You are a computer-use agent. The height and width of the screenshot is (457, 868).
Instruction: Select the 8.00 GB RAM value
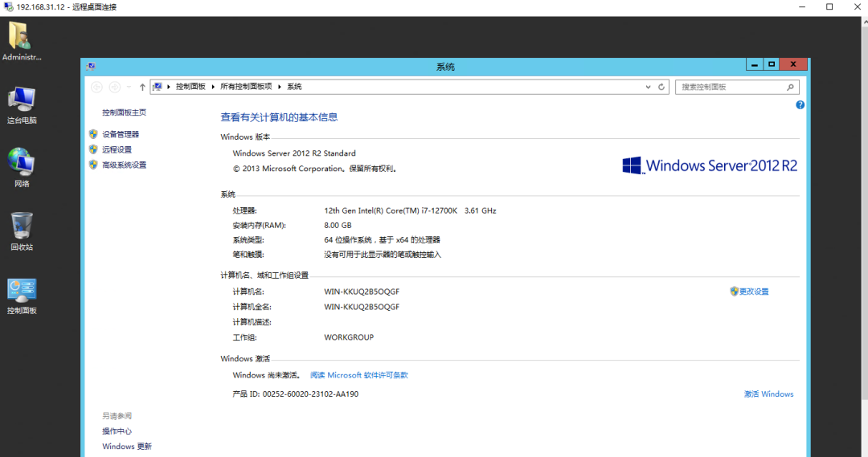pyautogui.click(x=338, y=225)
